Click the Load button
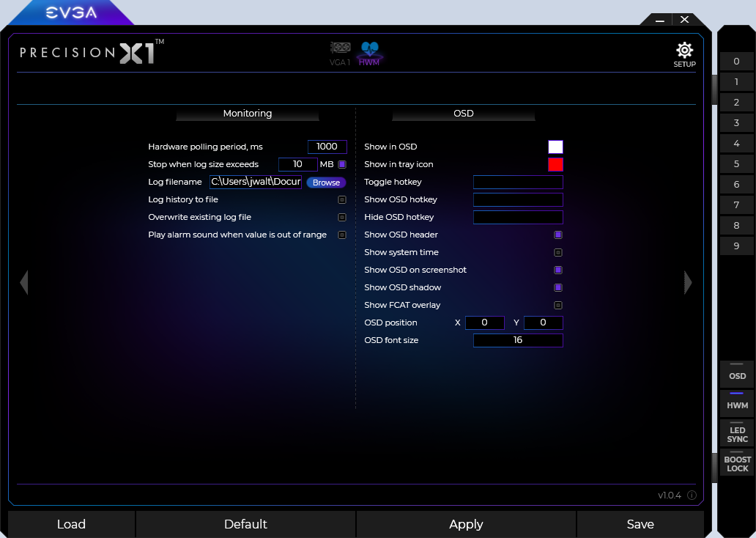The width and height of the screenshot is (756, 538). pyautogui.click(x=71, y=524)
